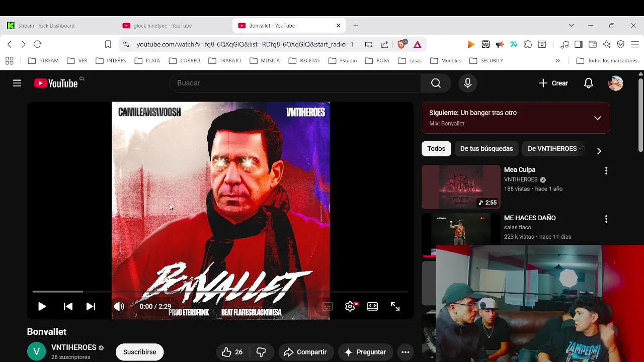The height and width of the screenshot is (362, 644).
Task: Open more actions under the video
Action: click(x=406, y=352)
